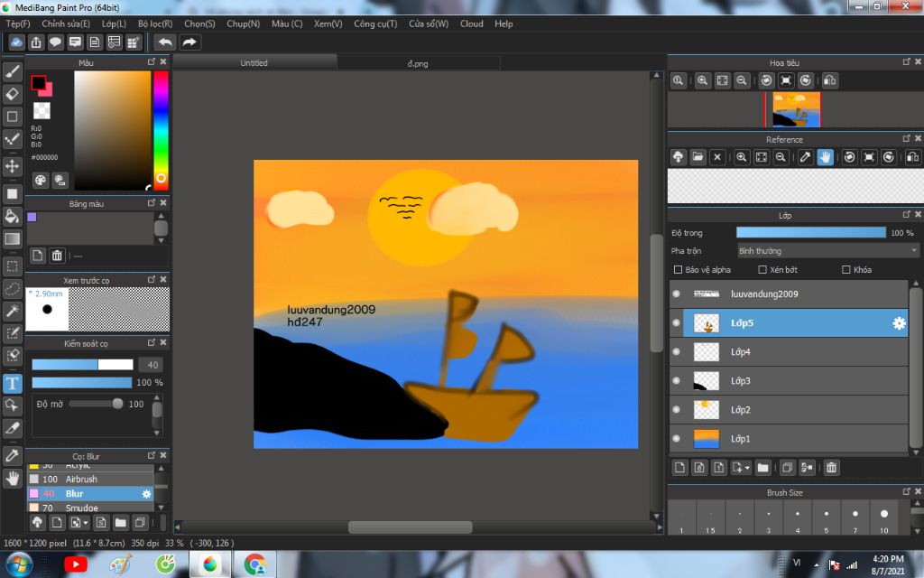Select the Lớp1 layer row
924x578 pixels.
(789, 438)
